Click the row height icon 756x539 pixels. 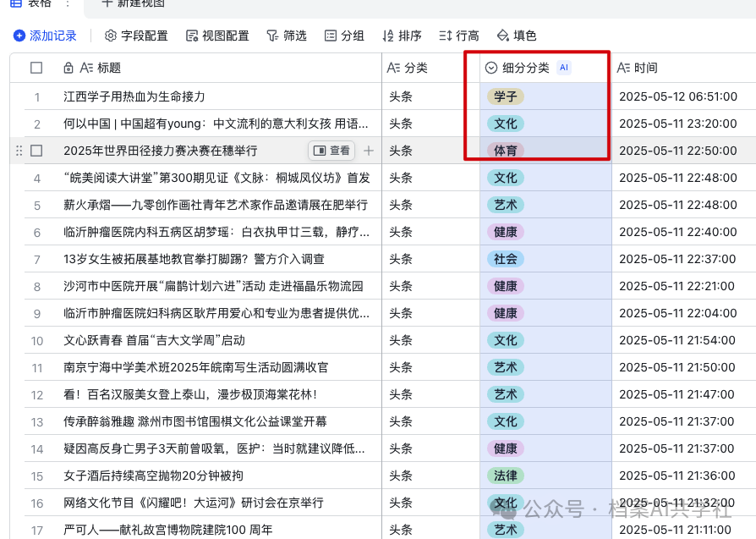pyautogui.click(x=446, y=36)
